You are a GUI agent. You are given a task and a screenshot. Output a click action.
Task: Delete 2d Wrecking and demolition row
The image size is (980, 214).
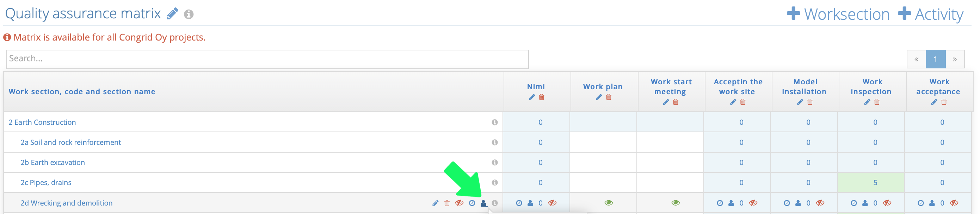pos(447,203)
